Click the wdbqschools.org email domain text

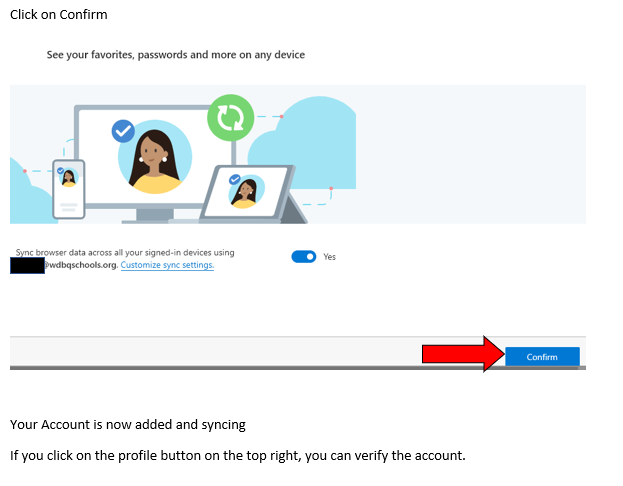[81, 266]
